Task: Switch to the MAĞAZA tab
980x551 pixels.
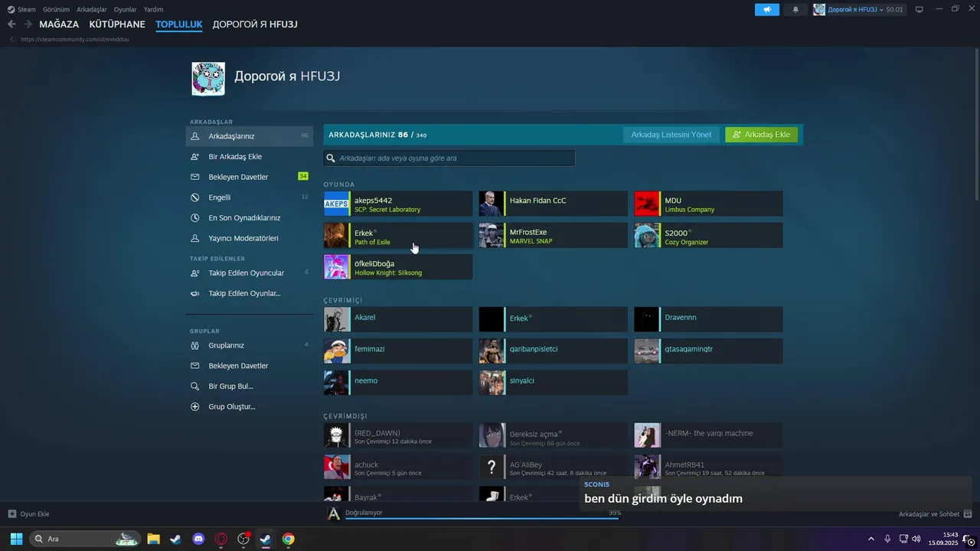Action: (x=59, y=24)
